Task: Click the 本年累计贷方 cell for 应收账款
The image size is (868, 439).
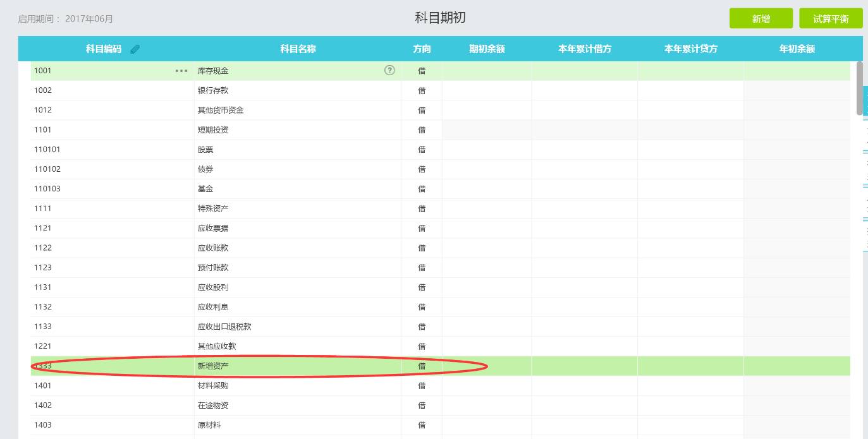Action: pos(690,248)
